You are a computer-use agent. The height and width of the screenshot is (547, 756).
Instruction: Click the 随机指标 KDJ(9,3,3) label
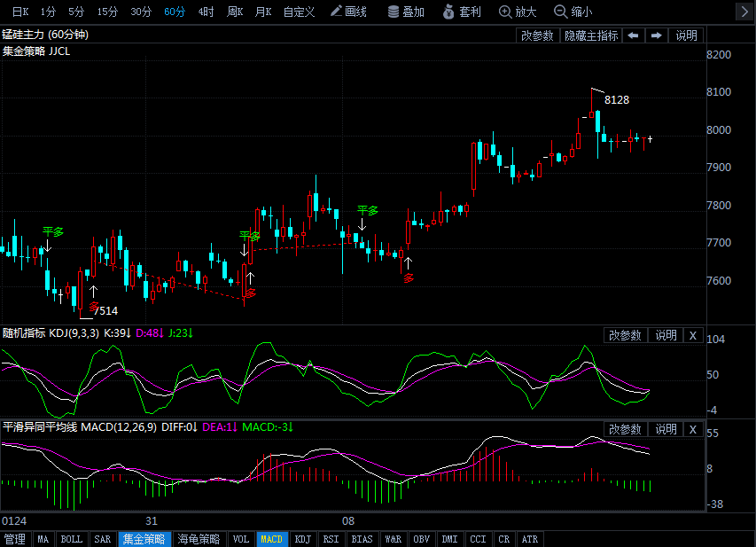tap(51, 333)
